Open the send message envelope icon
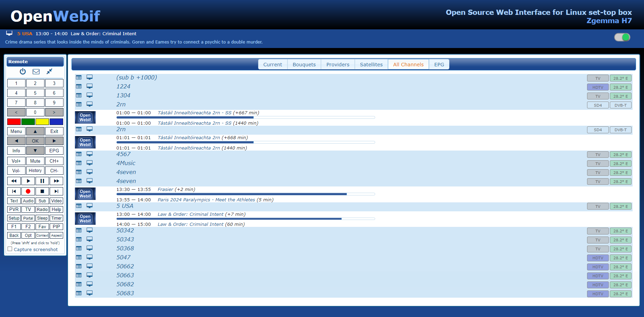 coord(36,71)
